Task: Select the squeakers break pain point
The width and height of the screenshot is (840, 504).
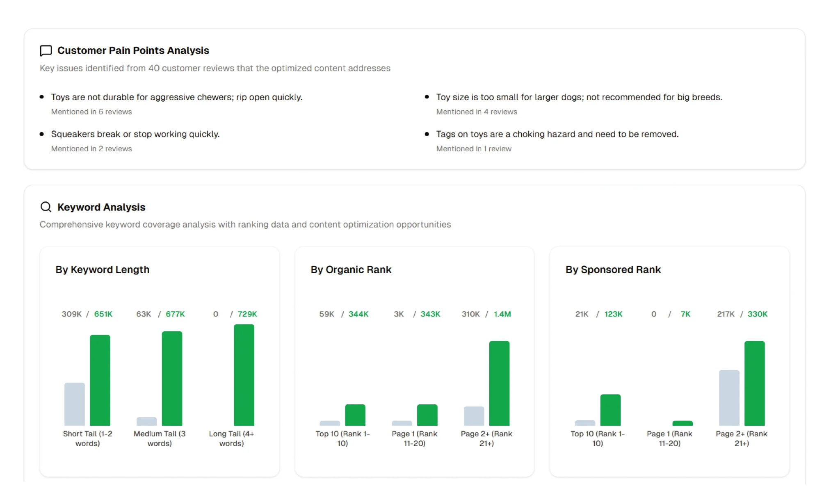Action: [135, 134]
